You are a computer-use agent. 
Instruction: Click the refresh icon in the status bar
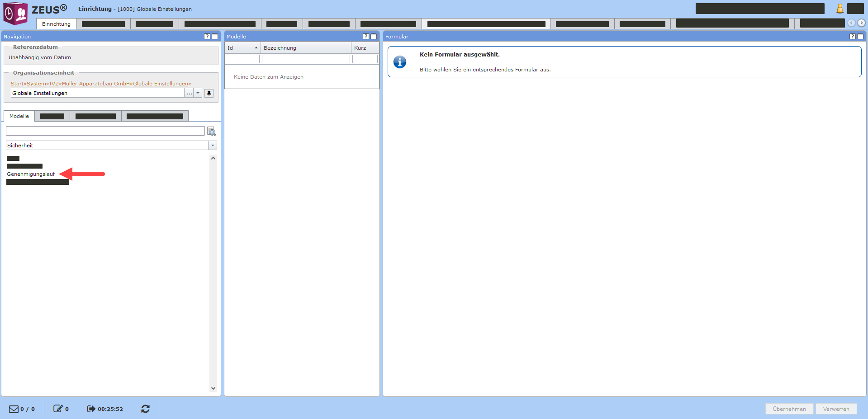tap(145, 409)
